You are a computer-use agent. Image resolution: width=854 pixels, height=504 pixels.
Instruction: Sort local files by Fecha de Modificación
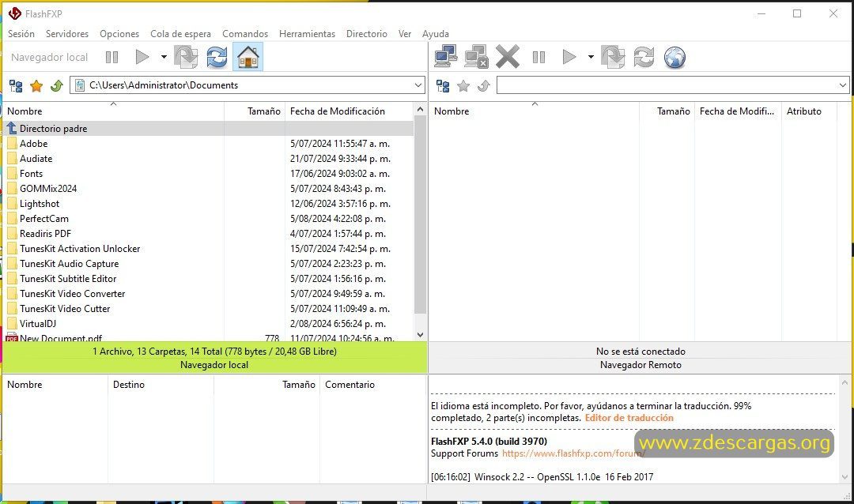tap(350, 111)
